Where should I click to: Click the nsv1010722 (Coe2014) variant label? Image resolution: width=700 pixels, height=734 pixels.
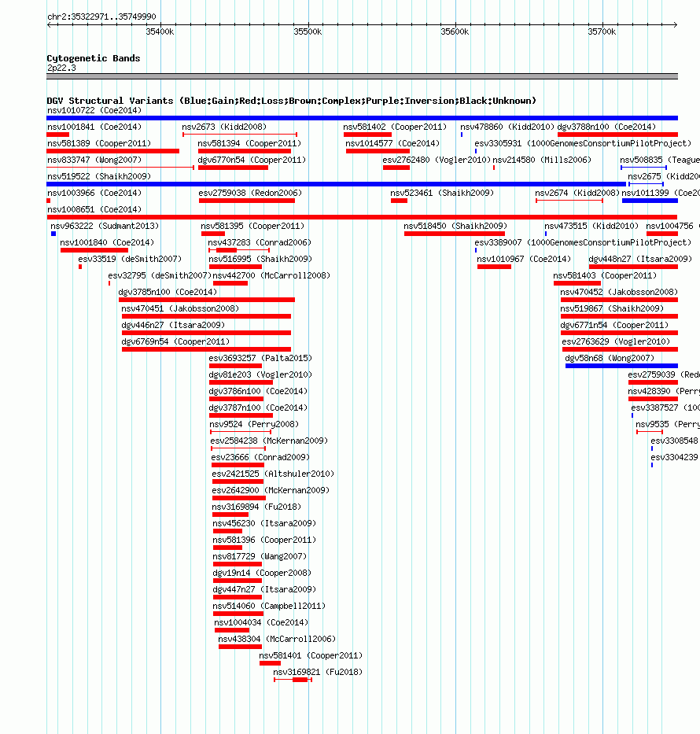[94, 110]
